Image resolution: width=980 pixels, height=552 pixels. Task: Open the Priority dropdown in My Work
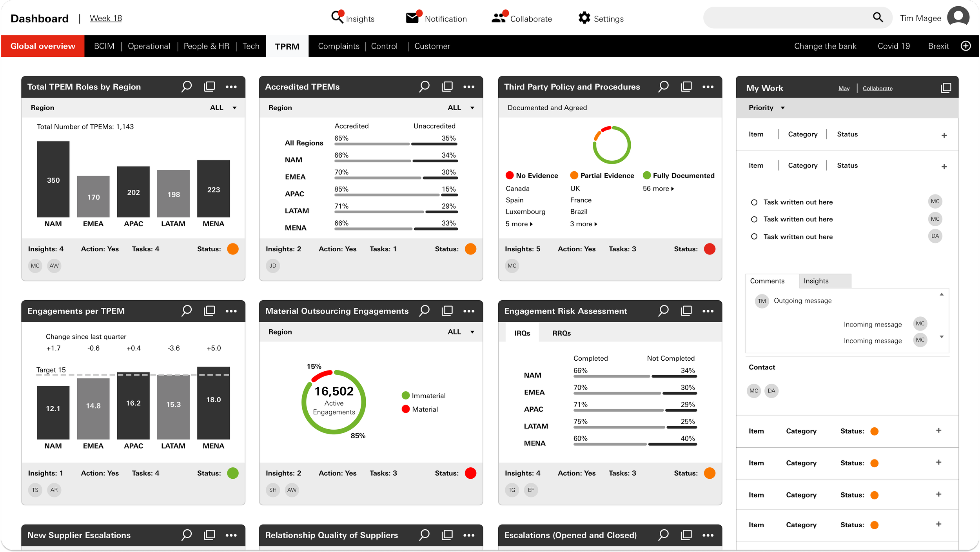[782, 108]
